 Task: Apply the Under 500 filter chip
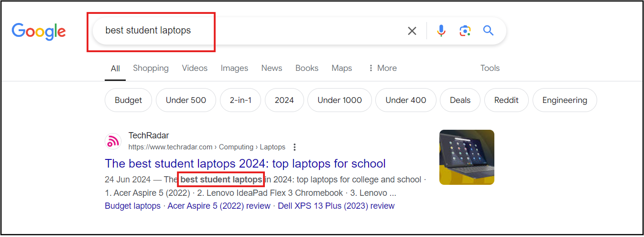tap(186, 100)
